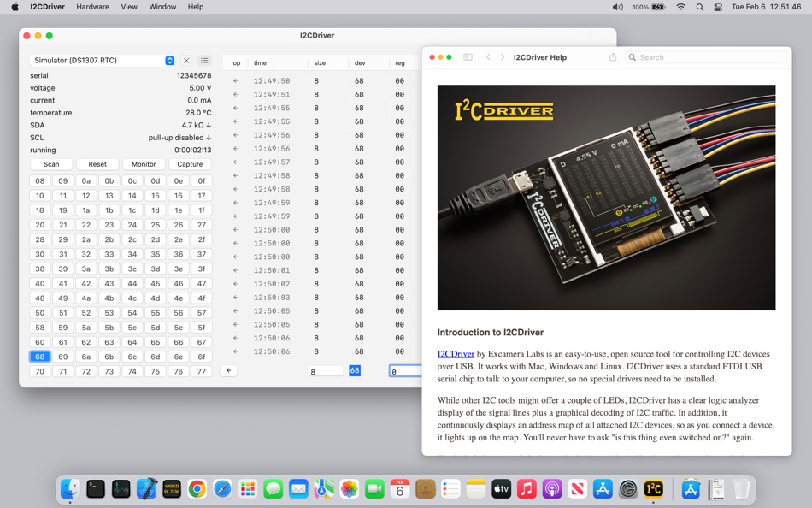Viewport: 812px width, 508px height.
Task: Go forward in the Help window
Action: coord(503,57)
